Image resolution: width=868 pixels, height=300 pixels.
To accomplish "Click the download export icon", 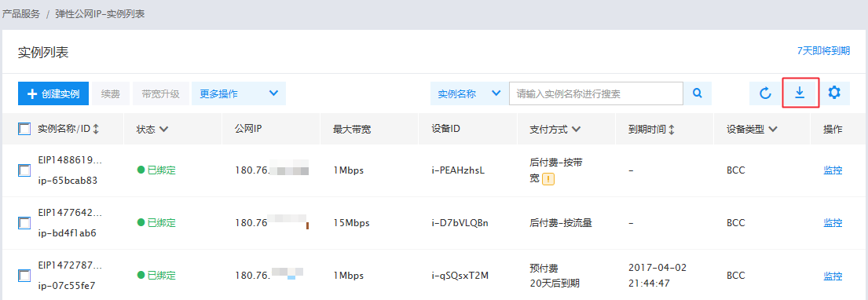I will 800,93.
